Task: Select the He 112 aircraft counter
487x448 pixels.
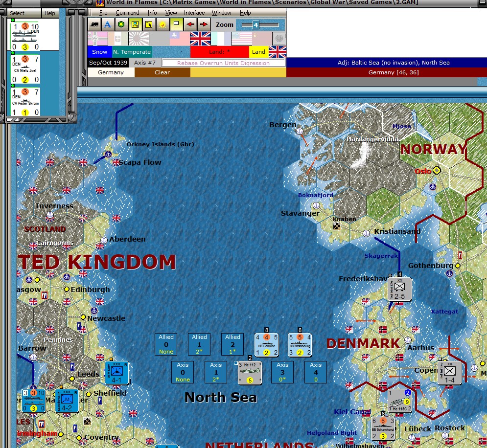Action: tap(250, 372)
